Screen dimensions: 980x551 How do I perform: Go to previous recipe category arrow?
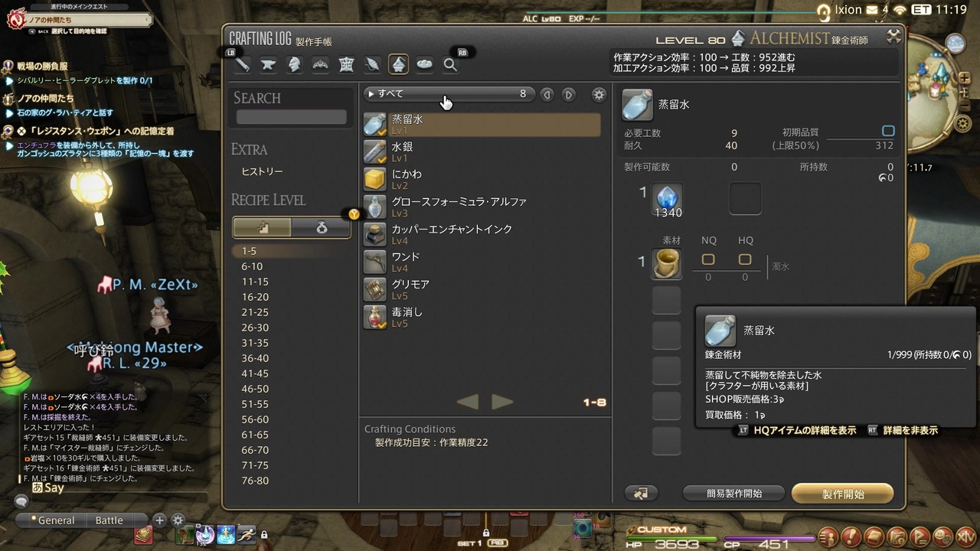click(547, 94)
